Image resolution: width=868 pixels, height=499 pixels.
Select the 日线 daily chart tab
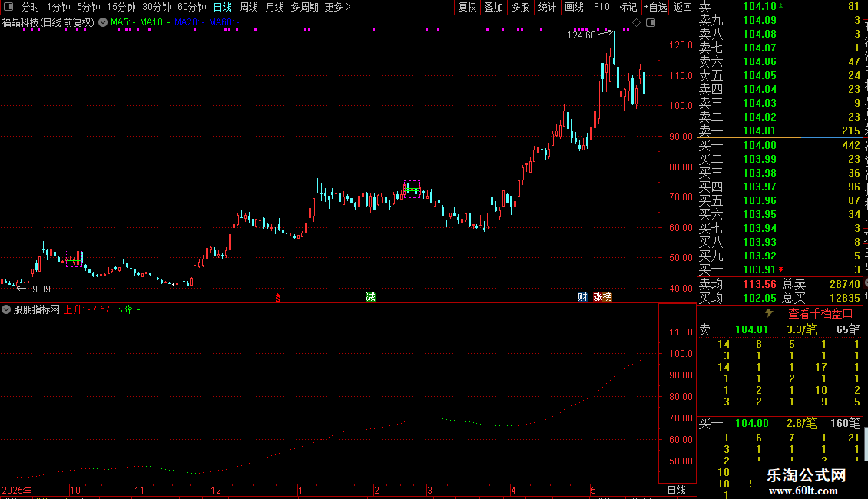(223, 7)
